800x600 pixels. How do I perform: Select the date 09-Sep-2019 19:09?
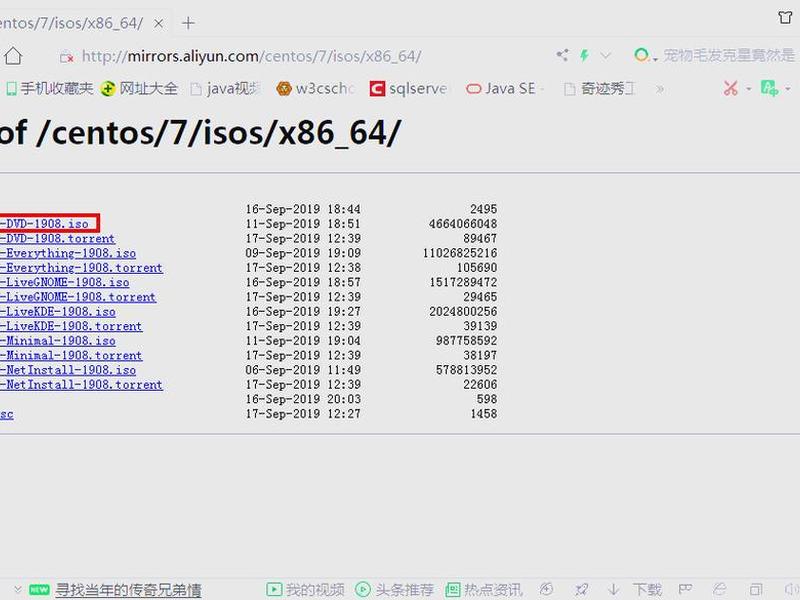pyautogui.click(x=303, y=253)
